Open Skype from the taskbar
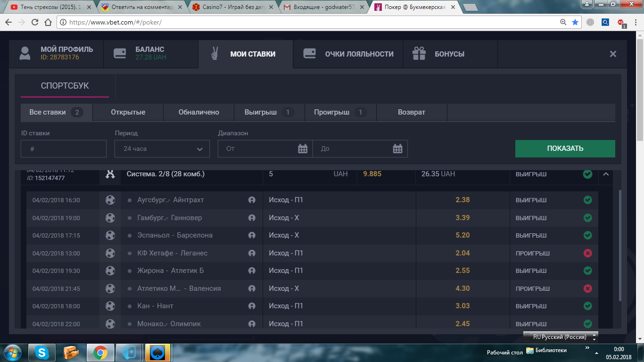 click(41, 352)
